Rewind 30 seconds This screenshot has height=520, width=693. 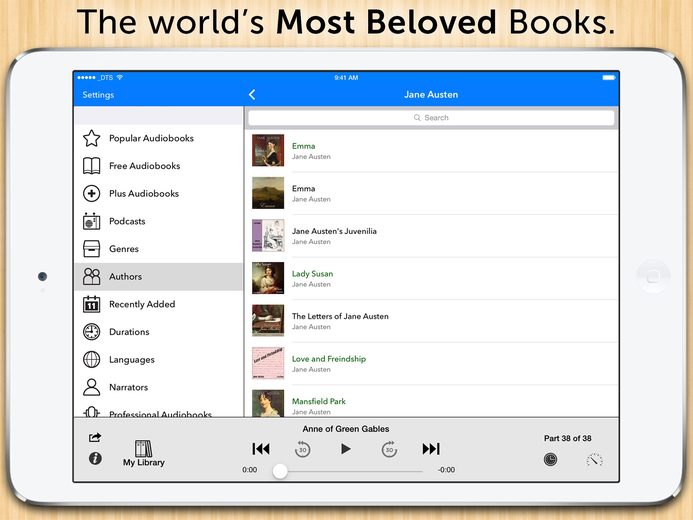pyautogui.click(x=302, y=449)
